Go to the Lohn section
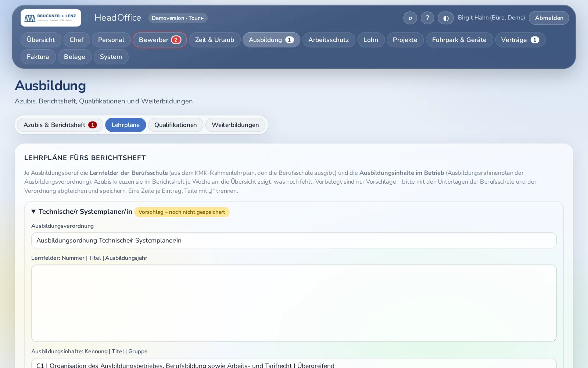Screen dimensions: 588x368 371,40
